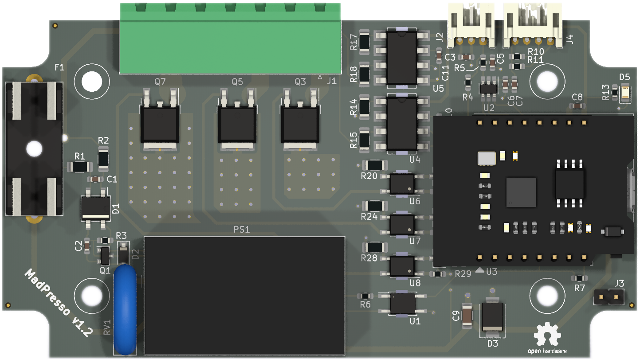The width and height of the screenshot is (644, 359).
Task: Click the PS1 silkscreen label
Action: 242,230
